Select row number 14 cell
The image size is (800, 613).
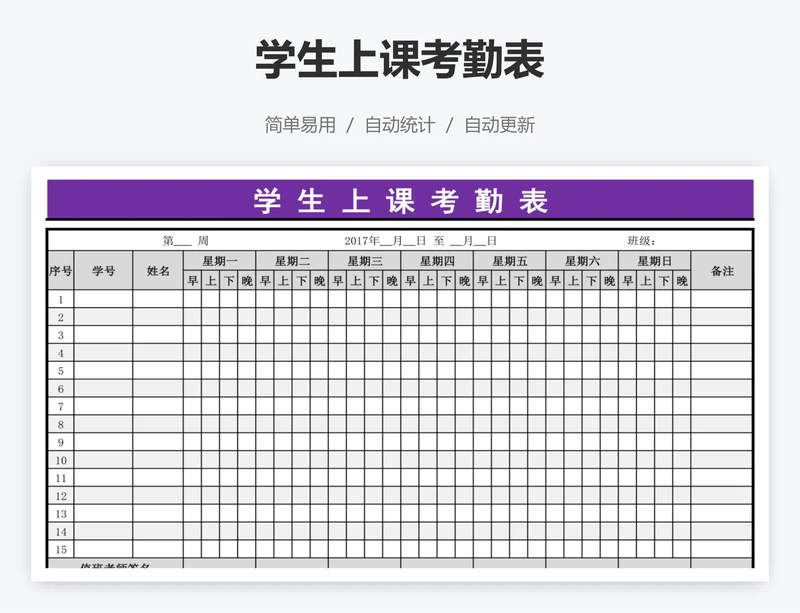click(61, 532)
